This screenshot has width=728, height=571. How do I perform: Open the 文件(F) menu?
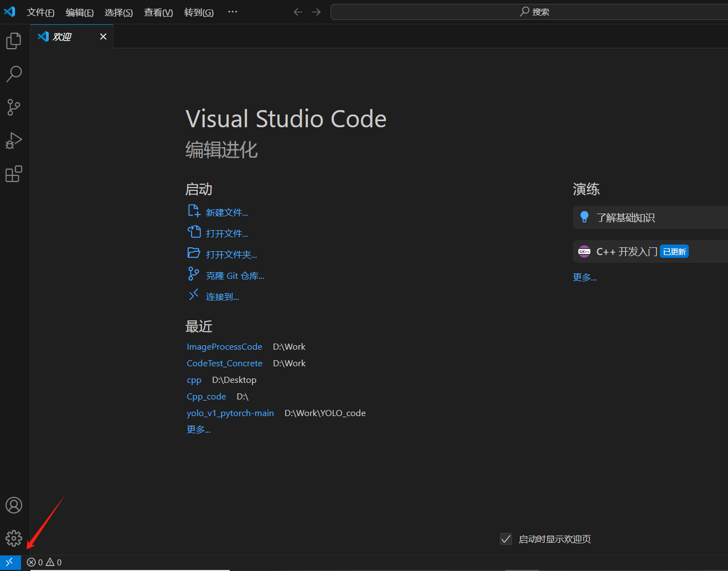[x=40, y=12]
